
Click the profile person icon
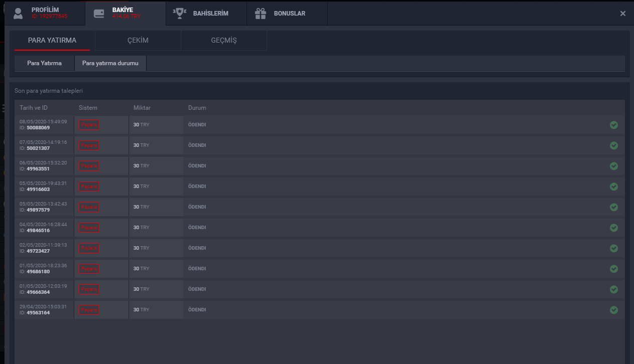pos(19,14)
